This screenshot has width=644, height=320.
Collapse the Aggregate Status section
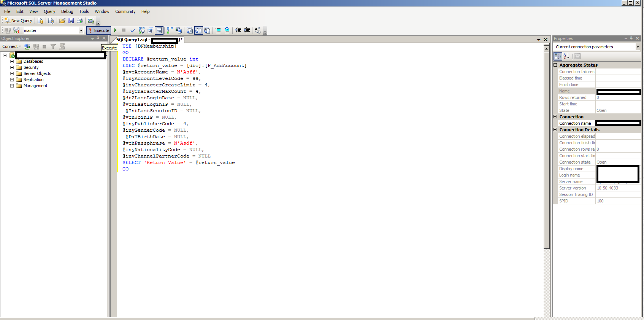click(x=555, y=65)
